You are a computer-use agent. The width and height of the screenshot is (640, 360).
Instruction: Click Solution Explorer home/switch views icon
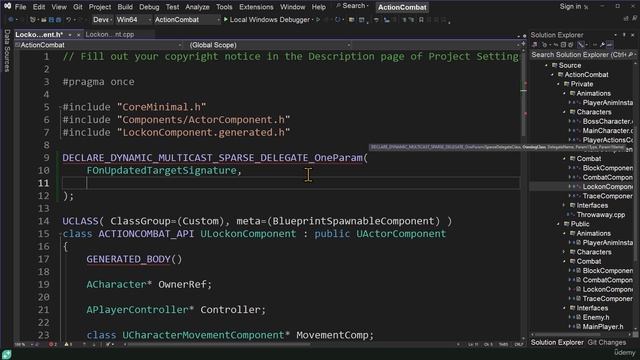tap(534, 45)
